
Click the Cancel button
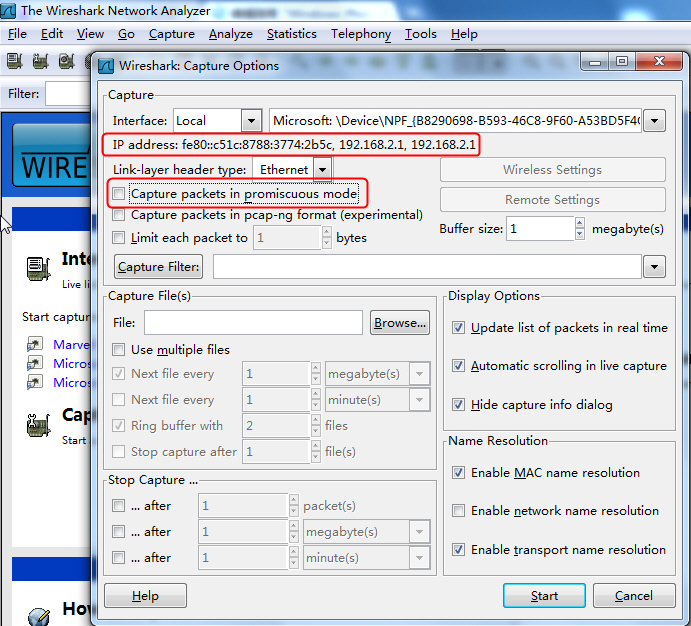tap(634, 596)
